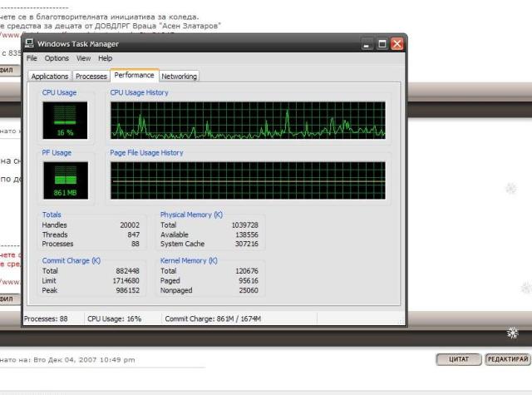Maximize the Task Manager window
Image resolution: width=532 pixels, height=395 pixels.
[x=382, y=43]
